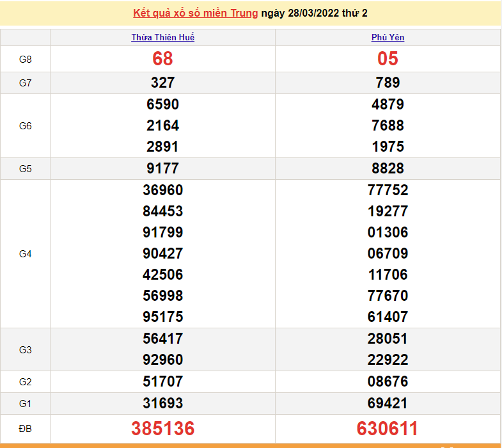Click the G7 result 789
The width and height of the screenshot is (502, 448).
point(388,83)
